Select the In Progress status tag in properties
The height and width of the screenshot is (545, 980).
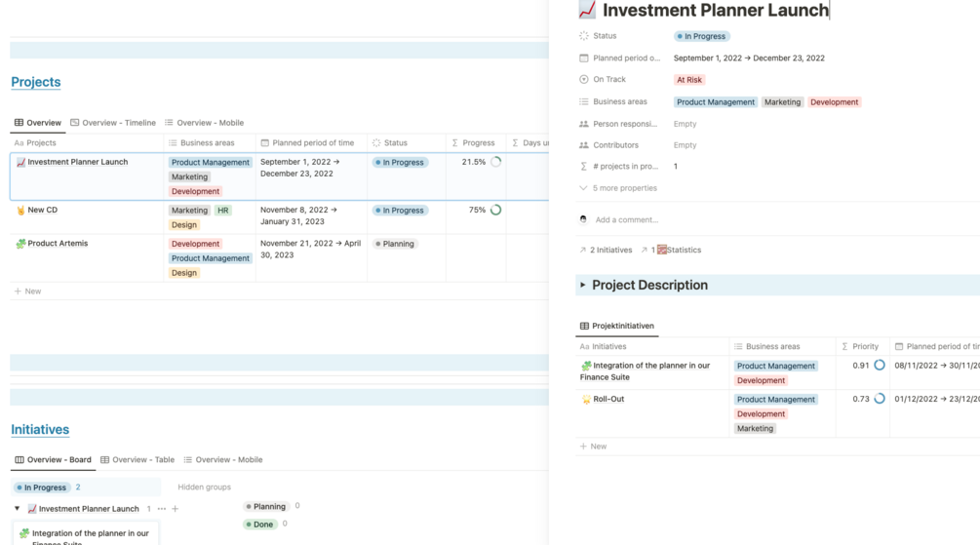click(x=702, y=36)
